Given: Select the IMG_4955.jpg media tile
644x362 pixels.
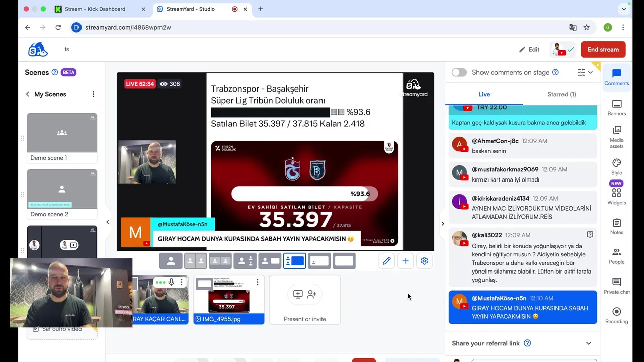Looking at the screenshot, I should coord(229,300).
